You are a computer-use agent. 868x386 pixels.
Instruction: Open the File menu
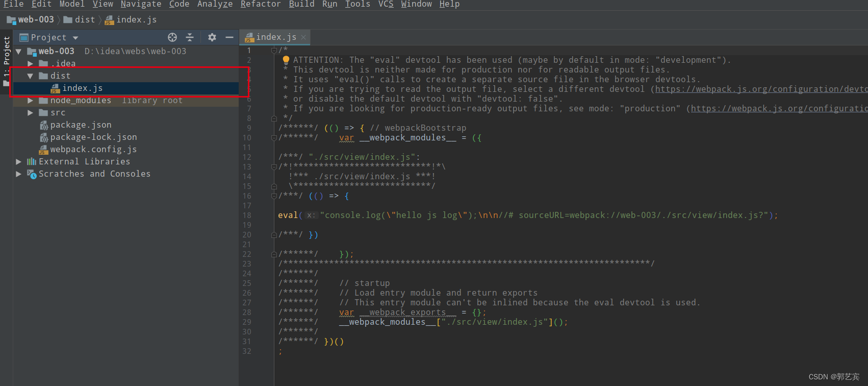pos(14,4)
